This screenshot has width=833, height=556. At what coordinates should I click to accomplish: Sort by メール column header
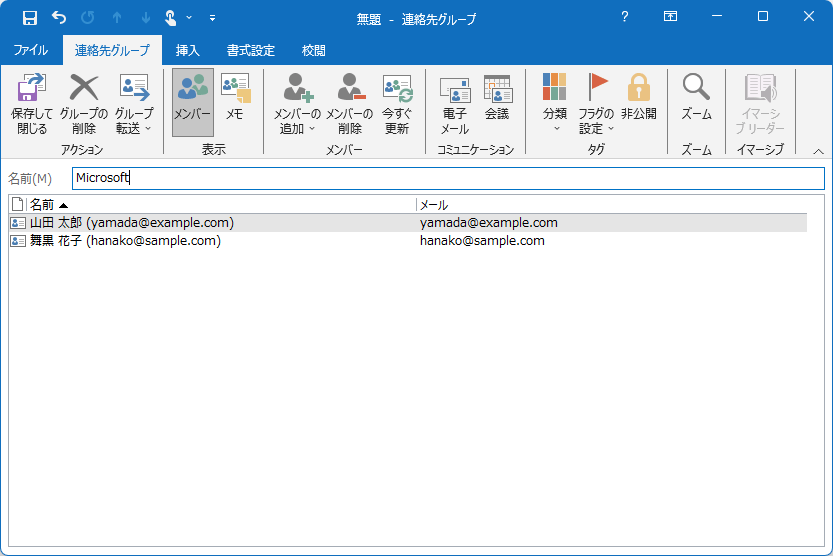tap(611, 204)
